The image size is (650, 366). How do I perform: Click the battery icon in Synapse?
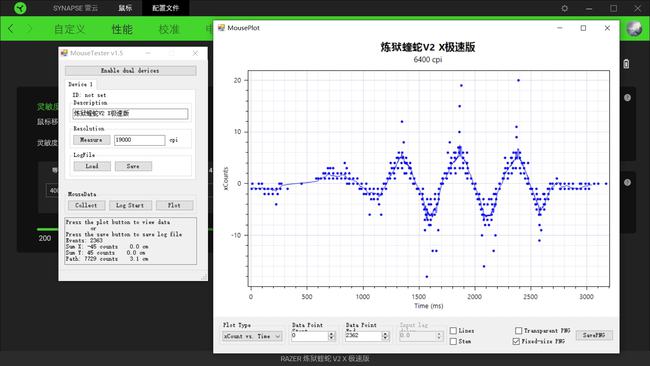(626, 64)
